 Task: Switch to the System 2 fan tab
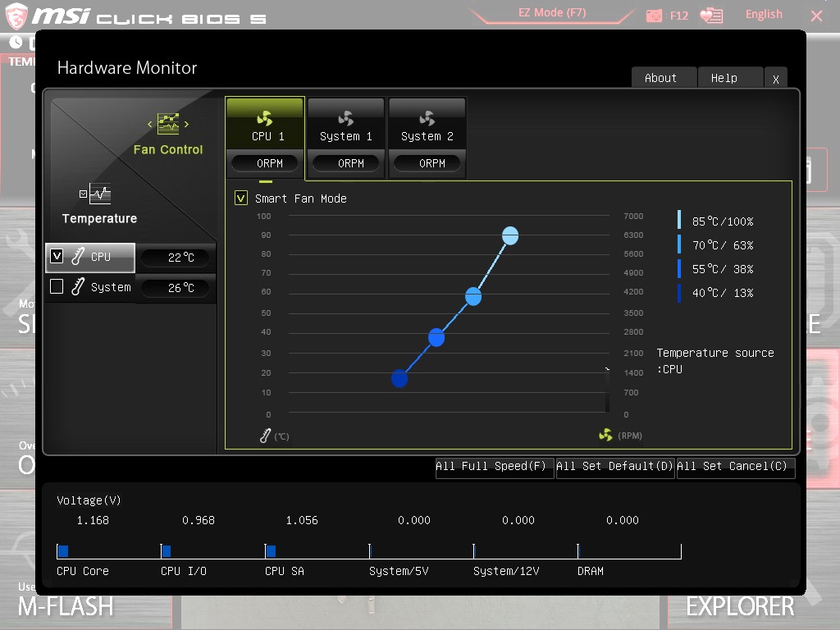click(x=427, y=136)
